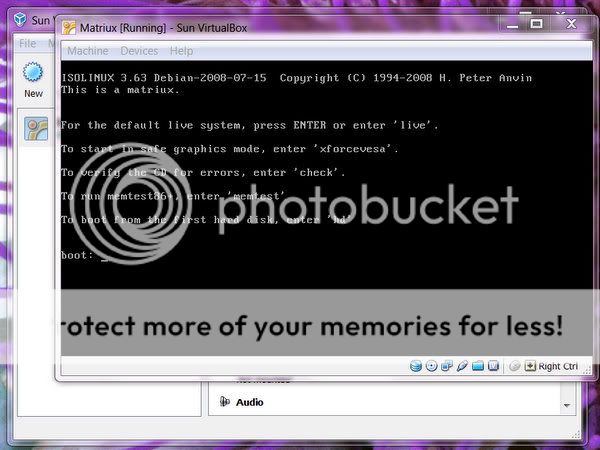Select the VM icon in the Manager machine list
Viewport: 600px width, 450px height.
coord(36,129)
